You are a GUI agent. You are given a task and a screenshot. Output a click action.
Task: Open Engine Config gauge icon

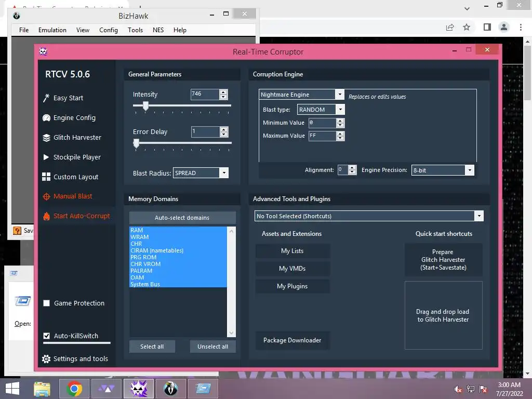(46, 118)
